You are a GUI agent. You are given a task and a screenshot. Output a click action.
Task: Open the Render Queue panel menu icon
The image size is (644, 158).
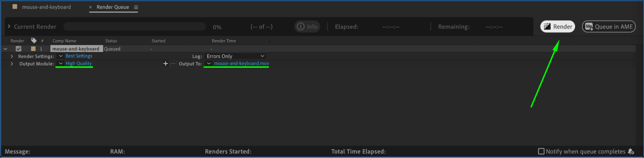pos(136,7)
